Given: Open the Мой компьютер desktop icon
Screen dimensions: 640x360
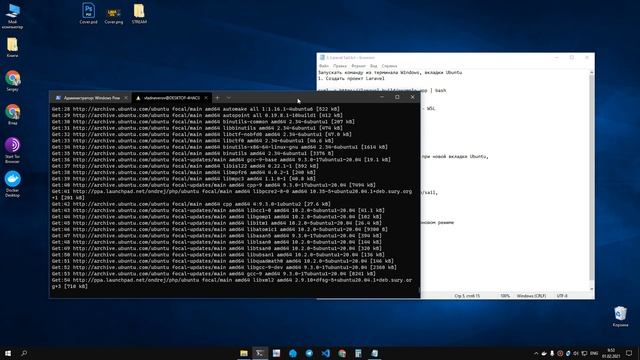Looking at the screenshot, I should [12, 16].
